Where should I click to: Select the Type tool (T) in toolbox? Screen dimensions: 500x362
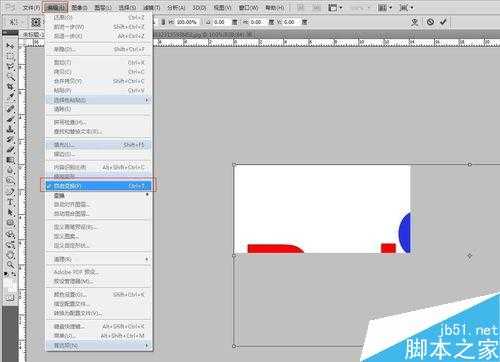click(x=10, y=202)
